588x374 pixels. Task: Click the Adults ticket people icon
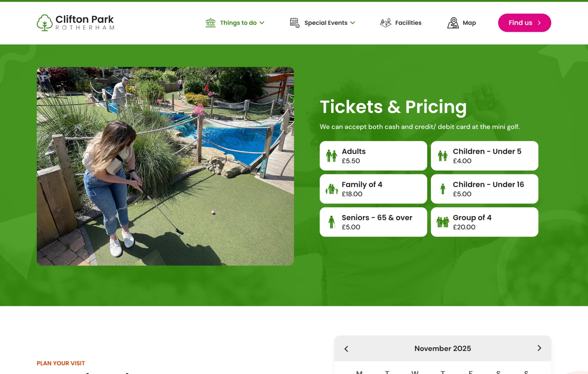[332, 156]
